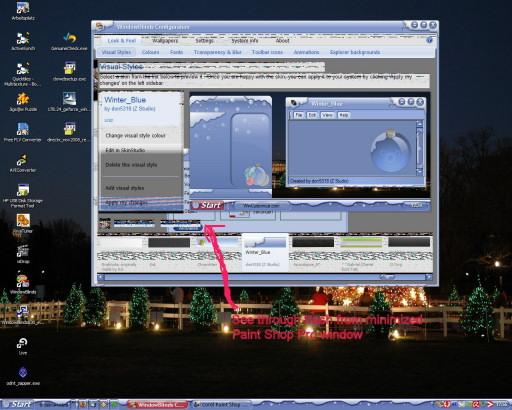Click Edit in SkinStudio option
This screenshot has height=410, width=512.
click(125, 150)
